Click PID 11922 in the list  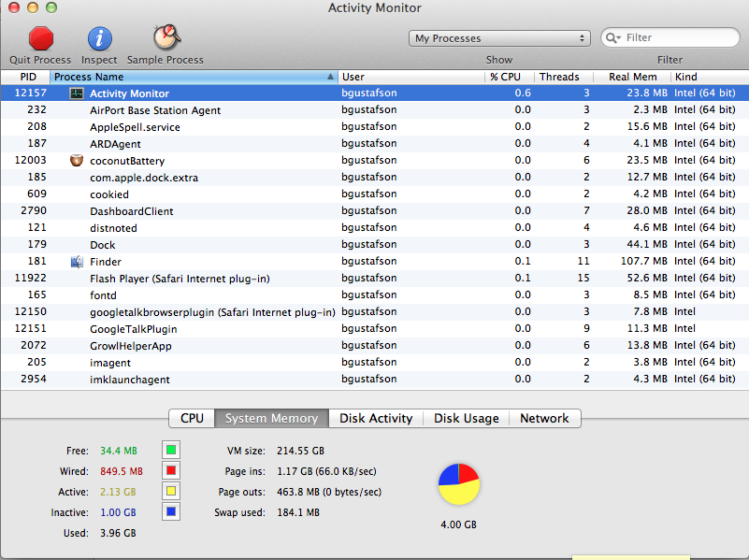point(31,278)
